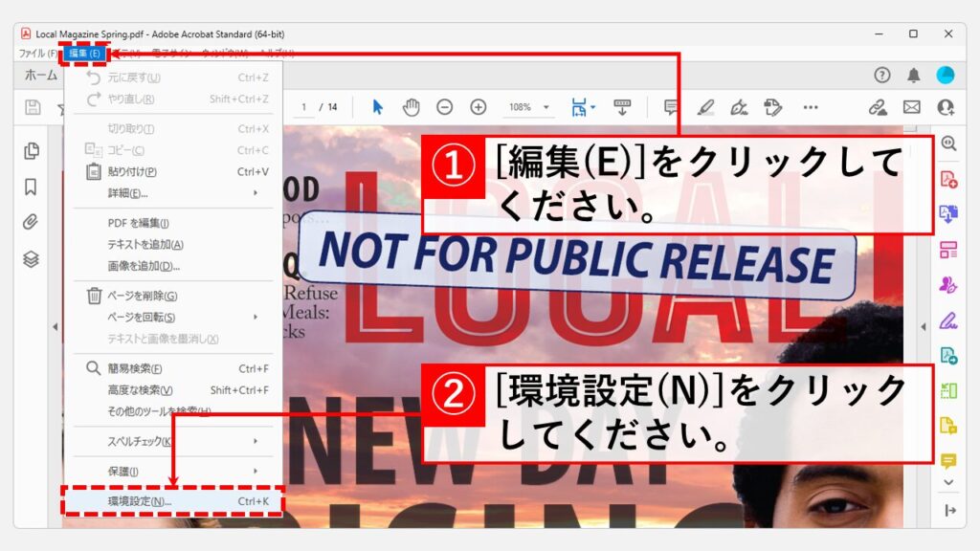Image resolution: width=980 pixels, height=551 pixels.
Task: Click the current page number field
Action: (304, 107)
